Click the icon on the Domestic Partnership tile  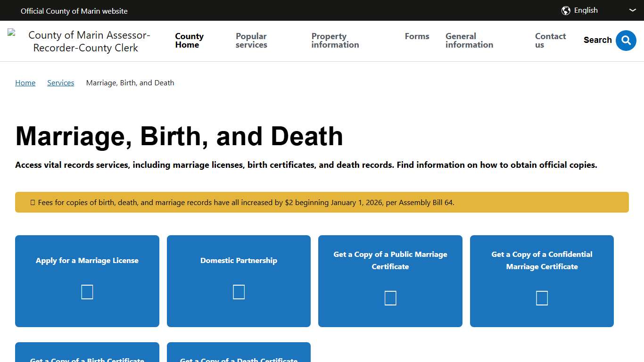(x=239, y=292)
